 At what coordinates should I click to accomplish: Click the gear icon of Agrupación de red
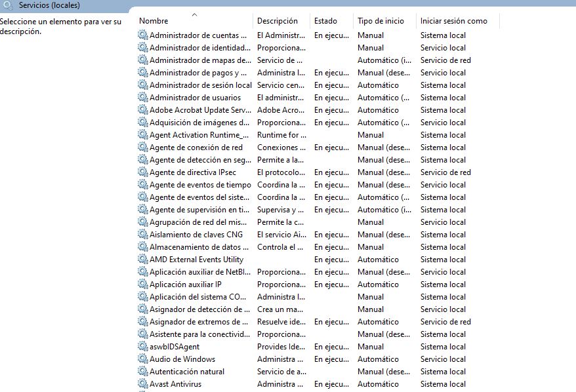[142, 222]
